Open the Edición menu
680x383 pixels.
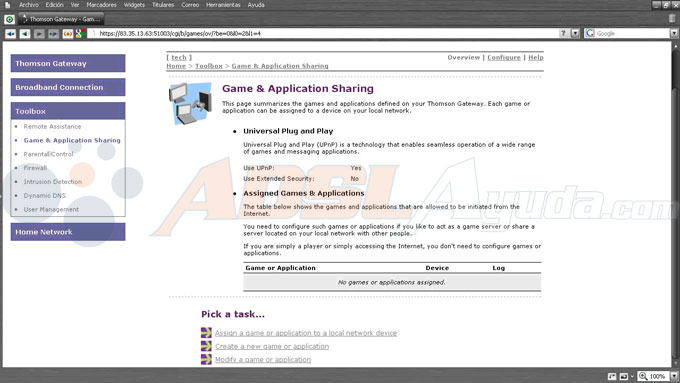coord(55,5)
